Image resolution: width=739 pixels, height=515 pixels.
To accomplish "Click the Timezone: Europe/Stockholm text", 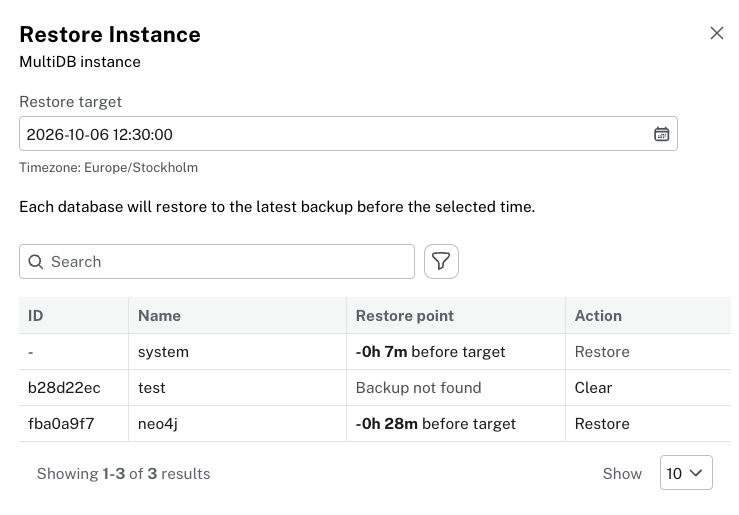I will click(108, 168).
